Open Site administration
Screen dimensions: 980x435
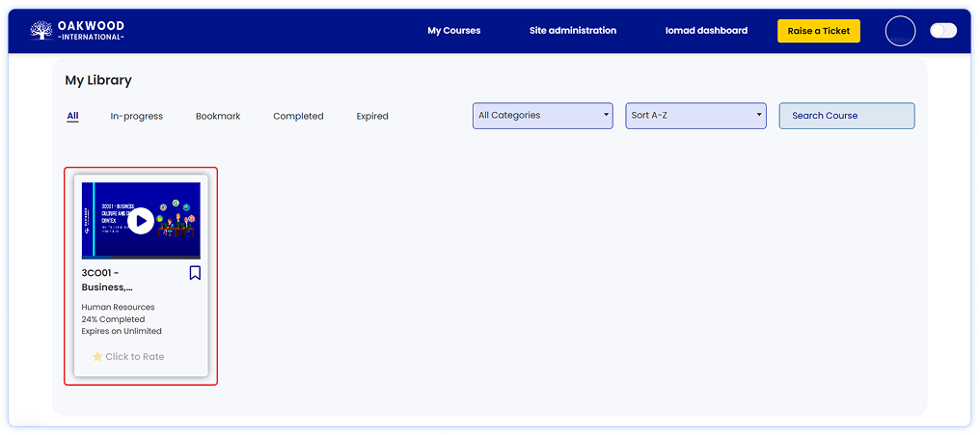(x=573, y=31)
